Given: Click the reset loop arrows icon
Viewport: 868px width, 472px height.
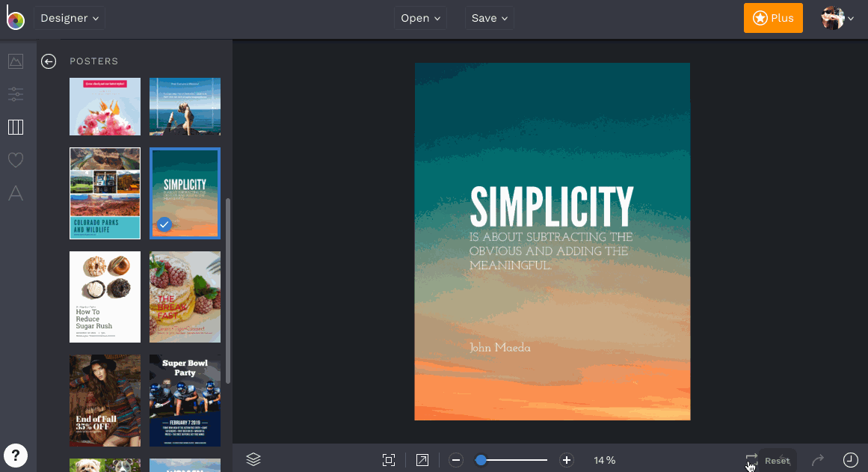Looking at the screenshot, I should pyautogui.click(x=751, y=459).
